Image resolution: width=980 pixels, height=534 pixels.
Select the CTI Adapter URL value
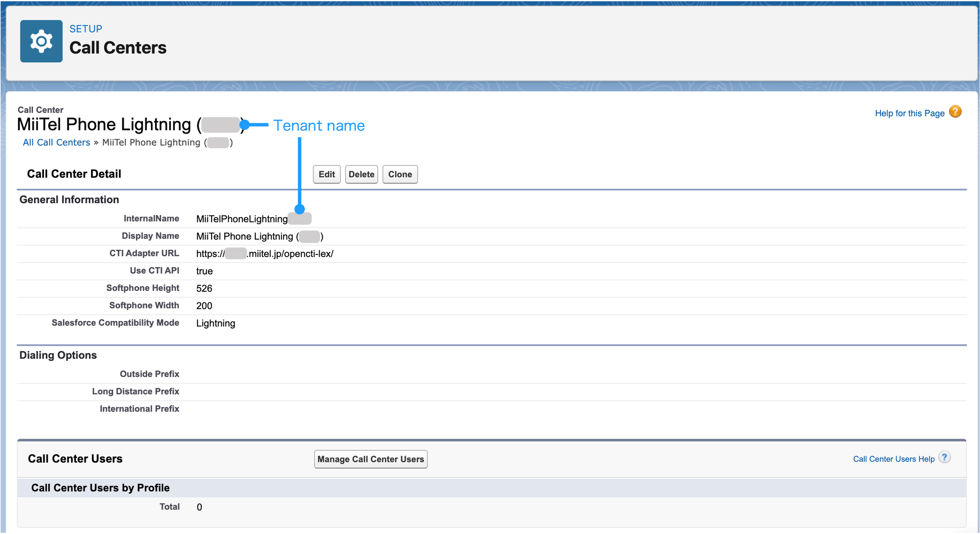click(265, 254)
